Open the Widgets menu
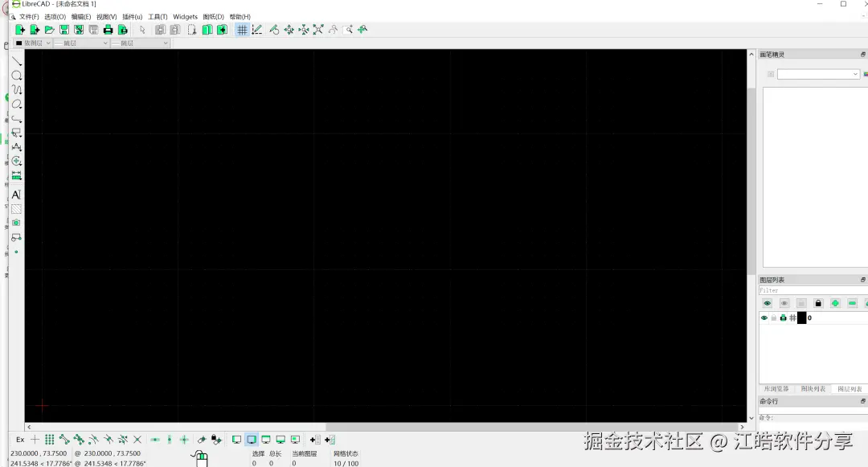Screen dimensions: 868x467 click(x=185, y=17)
